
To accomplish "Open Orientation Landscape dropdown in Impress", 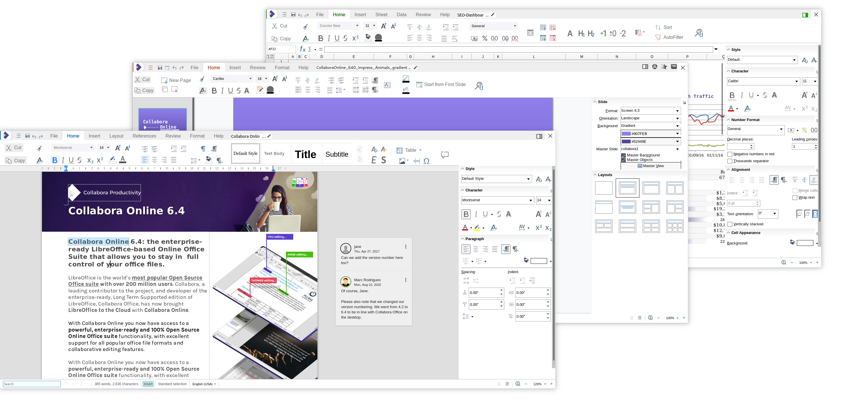I will click(650, 118).
